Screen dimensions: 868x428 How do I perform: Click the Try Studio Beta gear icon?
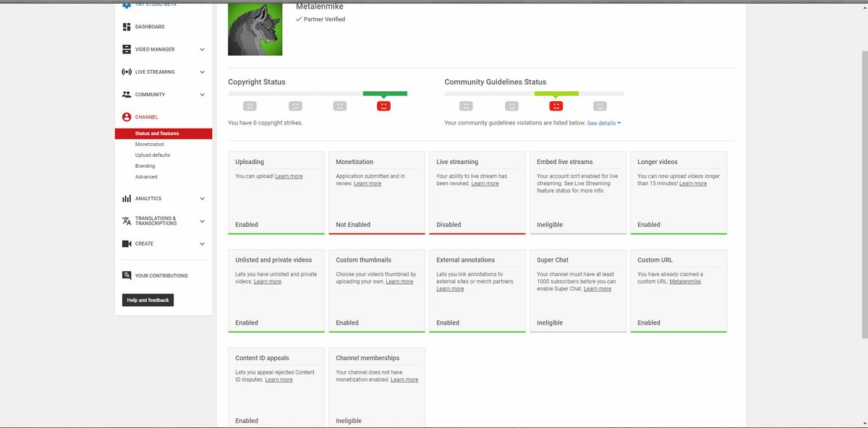tap(127, 4)
